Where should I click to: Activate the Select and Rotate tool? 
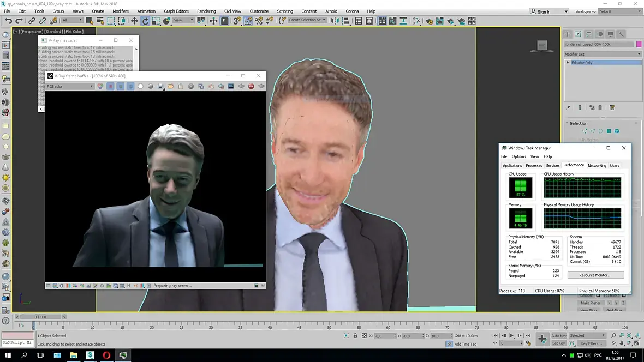point(145,21)
